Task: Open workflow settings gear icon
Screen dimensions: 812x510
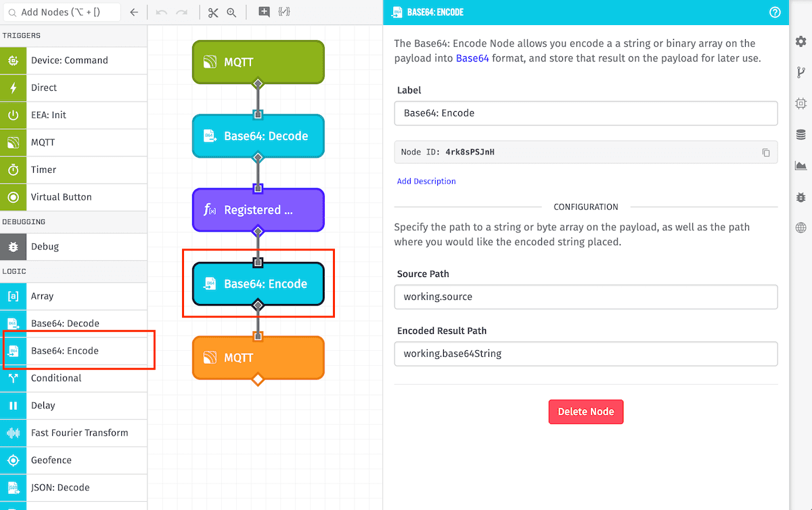Action: click(x=801, y=42)
